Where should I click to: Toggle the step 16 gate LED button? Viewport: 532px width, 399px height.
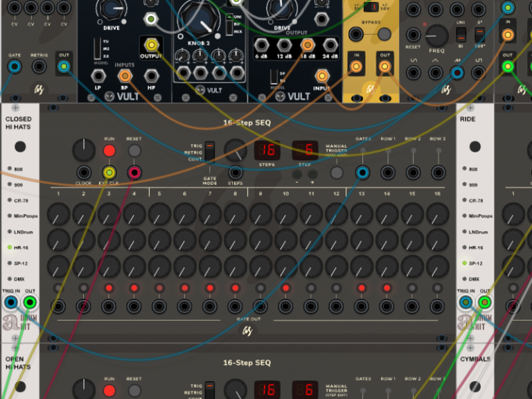[437, 288]
